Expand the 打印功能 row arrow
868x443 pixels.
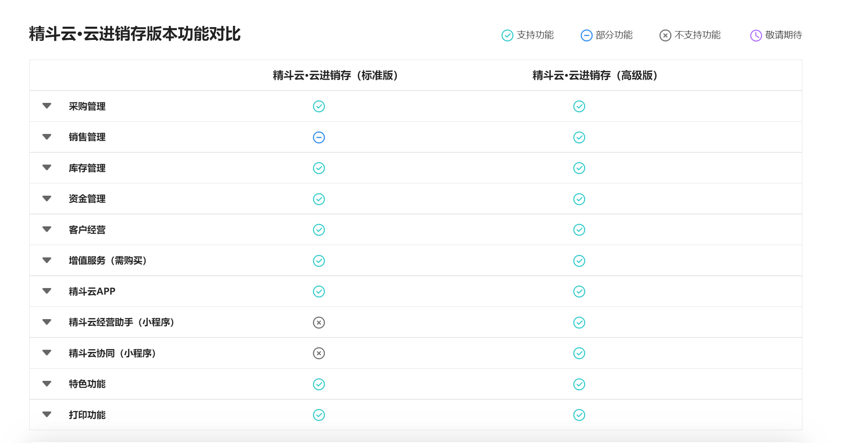click(x=47, y=415)
